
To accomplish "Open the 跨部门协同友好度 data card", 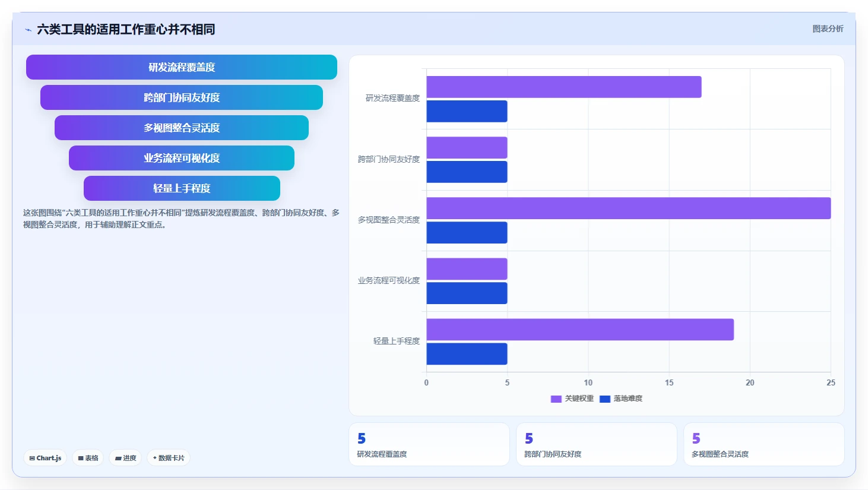I will tap(597, 444).
